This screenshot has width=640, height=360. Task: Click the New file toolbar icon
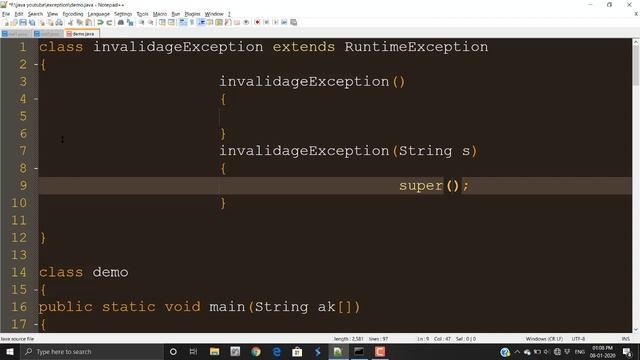coord(5,22)
